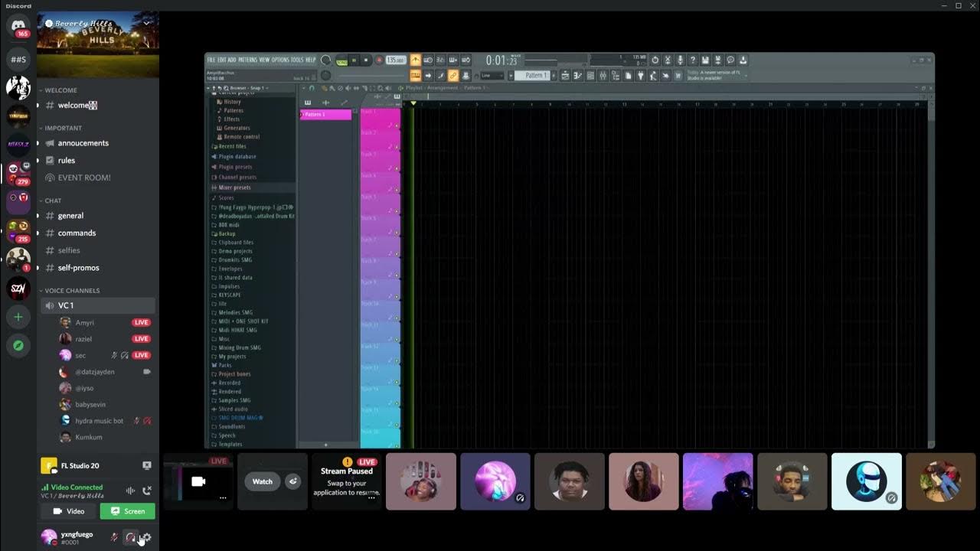Click the FL Studio pause button
980x551 pixels.
tap(354, 60)
